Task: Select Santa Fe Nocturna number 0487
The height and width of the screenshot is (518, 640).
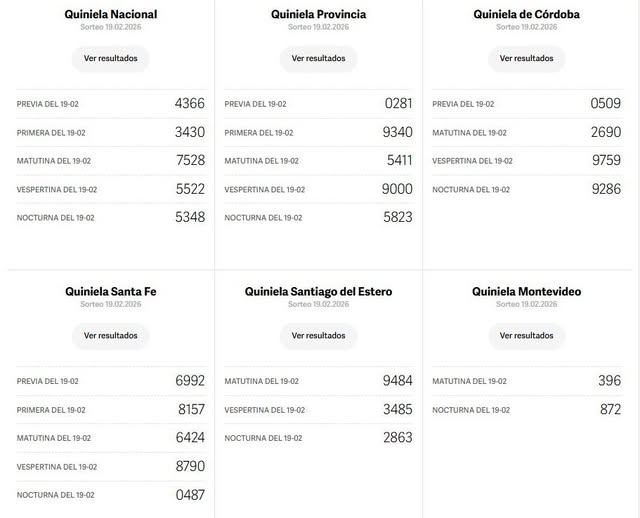Action: tap(189, 495)
